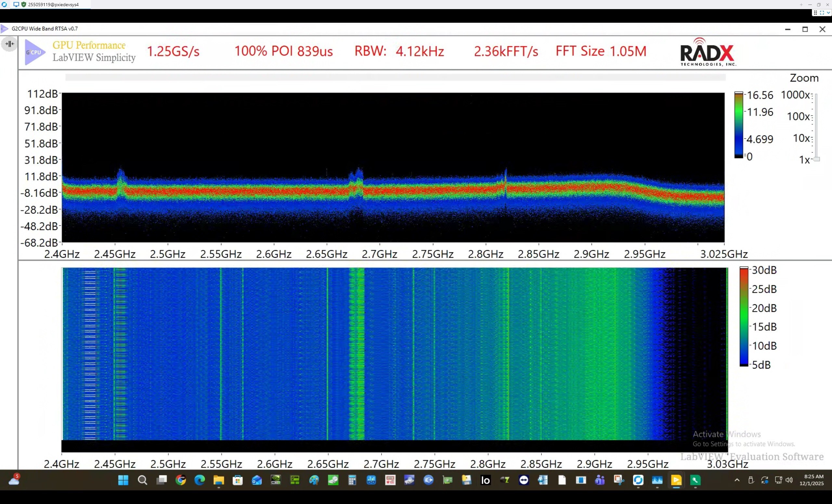
Task: Click the FFT Size 1.05M readout
Action: pyautogui.click(x=601, y=51)
